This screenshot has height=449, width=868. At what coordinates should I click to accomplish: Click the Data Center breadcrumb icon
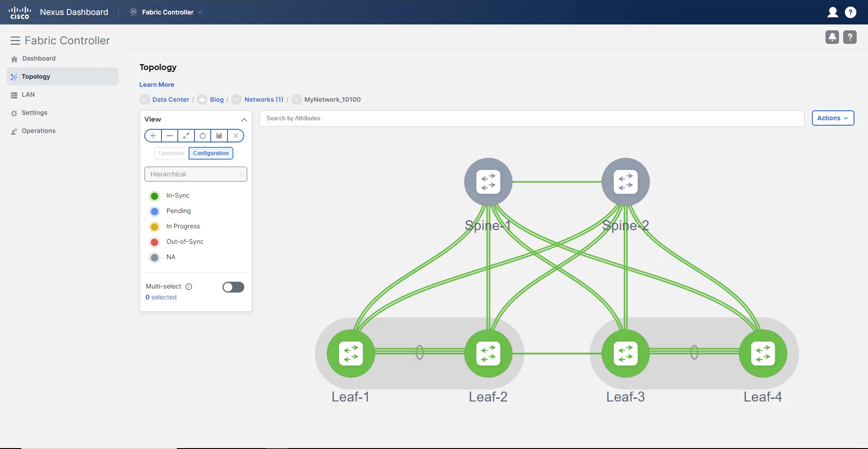[x=145, y=99]
